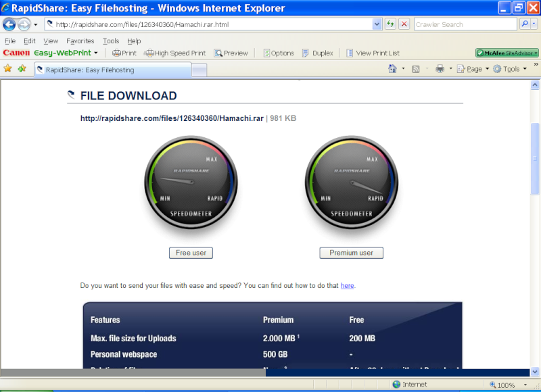Screen dimensions: 541x392
Task: Open the Edit menu
Action: 29,41
